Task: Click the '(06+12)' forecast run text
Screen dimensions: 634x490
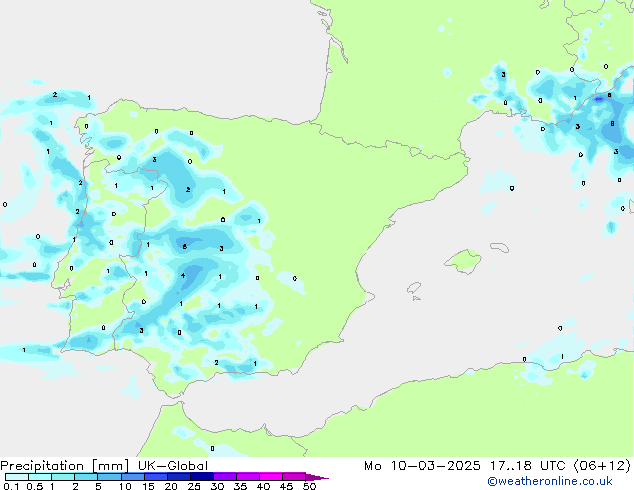Action: point(602,466)
